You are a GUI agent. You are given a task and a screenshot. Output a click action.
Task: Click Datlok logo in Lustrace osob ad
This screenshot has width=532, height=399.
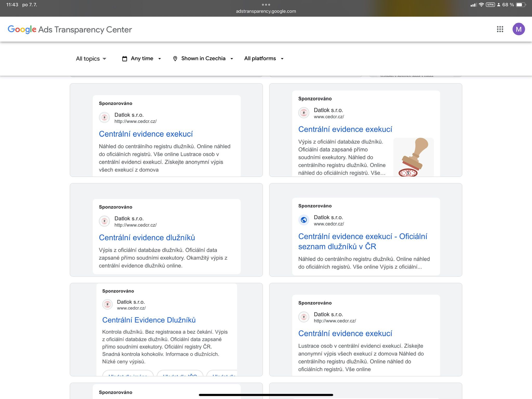click(304, 317)
